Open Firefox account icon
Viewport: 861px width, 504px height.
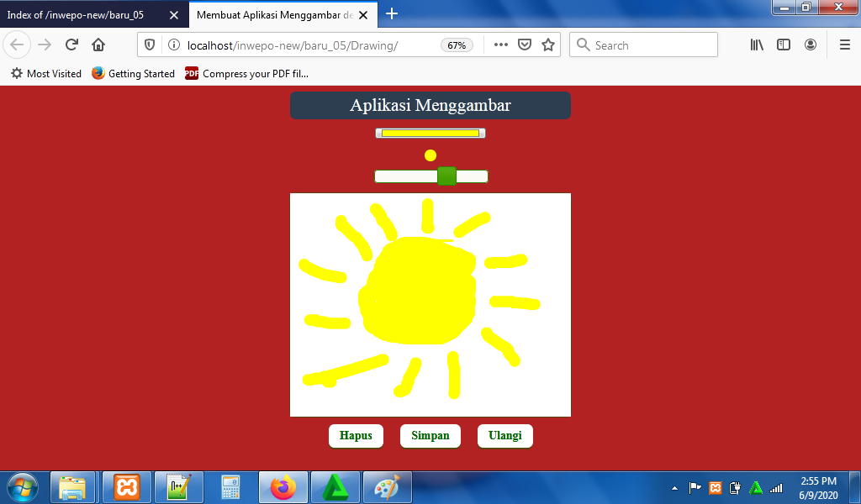point(811,45)
